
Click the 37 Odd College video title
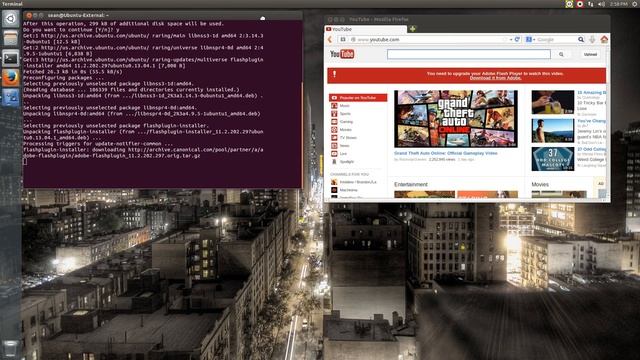(x=591, y=149)
